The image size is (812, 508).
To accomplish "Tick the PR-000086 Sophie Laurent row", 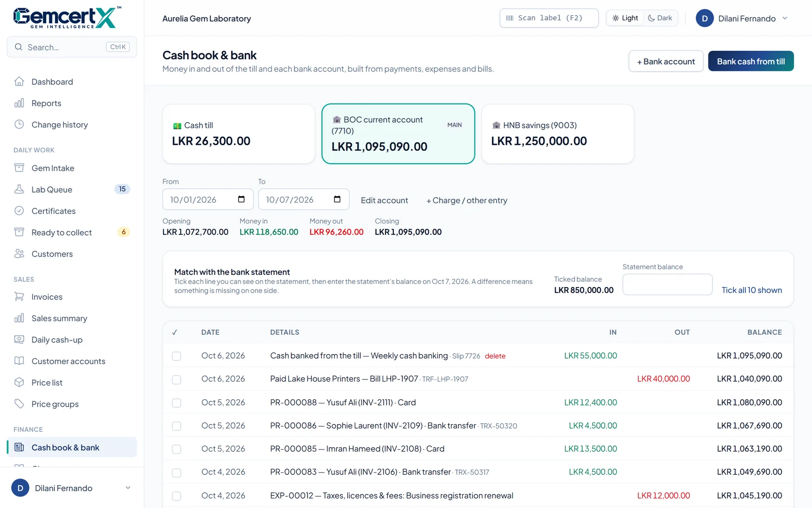I will (x=177, y=426).
